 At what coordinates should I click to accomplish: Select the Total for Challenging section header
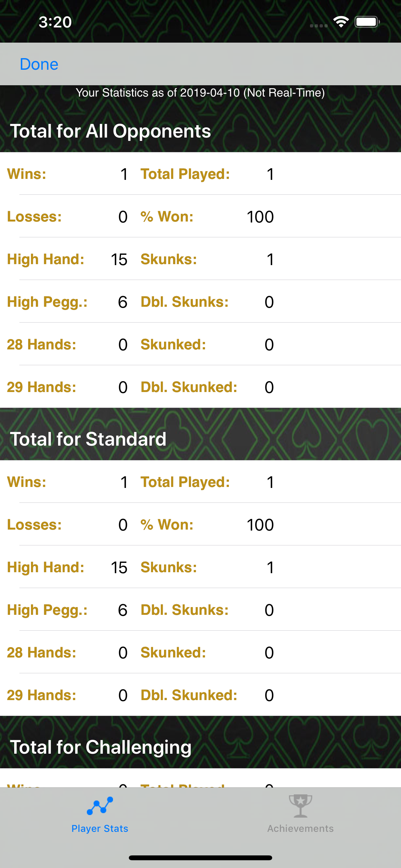coord(101,747)
